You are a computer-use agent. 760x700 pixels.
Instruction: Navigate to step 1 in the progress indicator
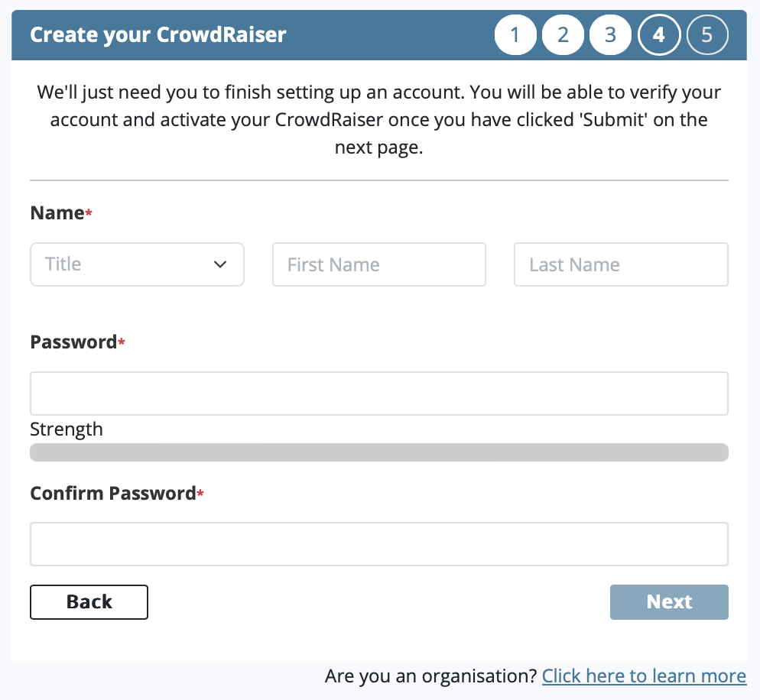(515, 34)
